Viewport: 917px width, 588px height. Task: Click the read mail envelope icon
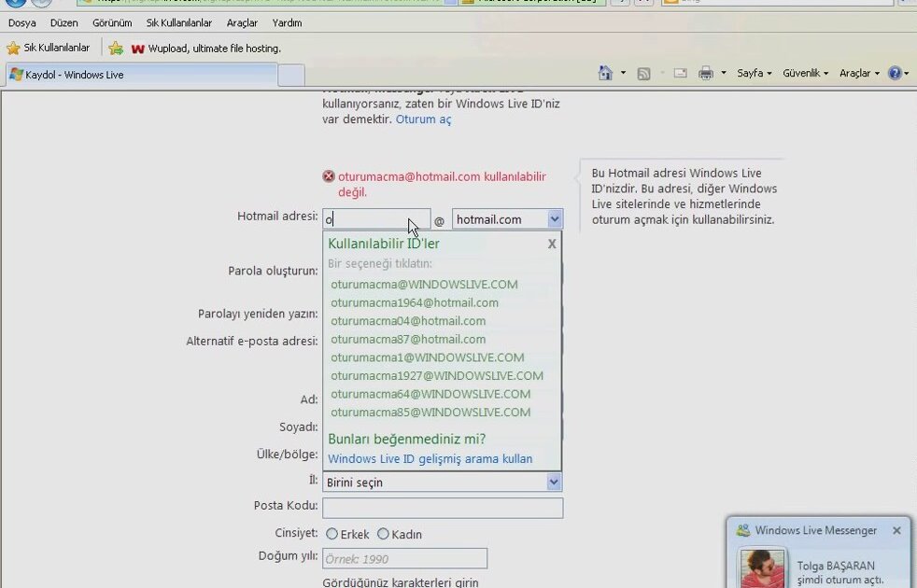click(680, 73)
